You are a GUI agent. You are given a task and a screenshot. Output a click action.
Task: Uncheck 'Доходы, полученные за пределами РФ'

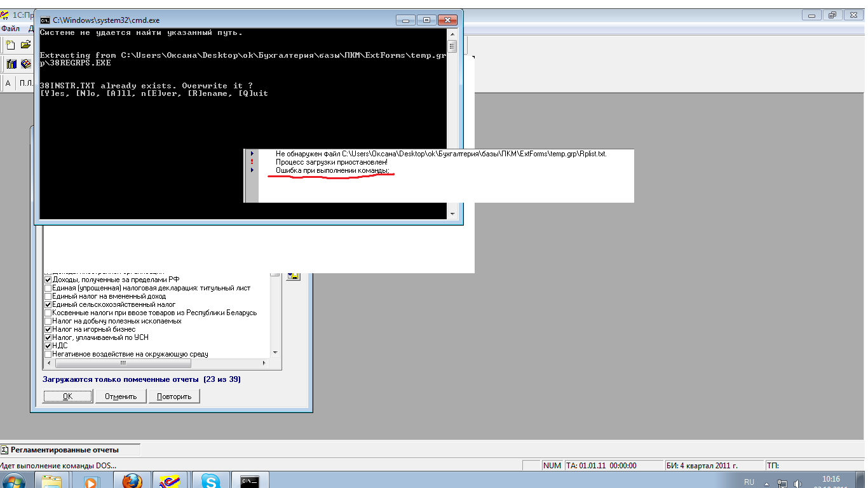pyautogui.click(x=48, y=280)
